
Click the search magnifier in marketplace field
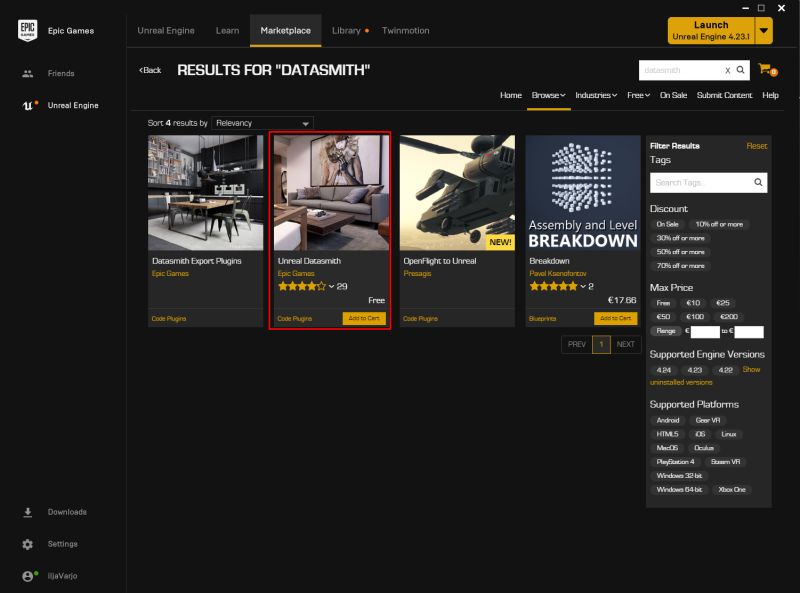point(740,70)
